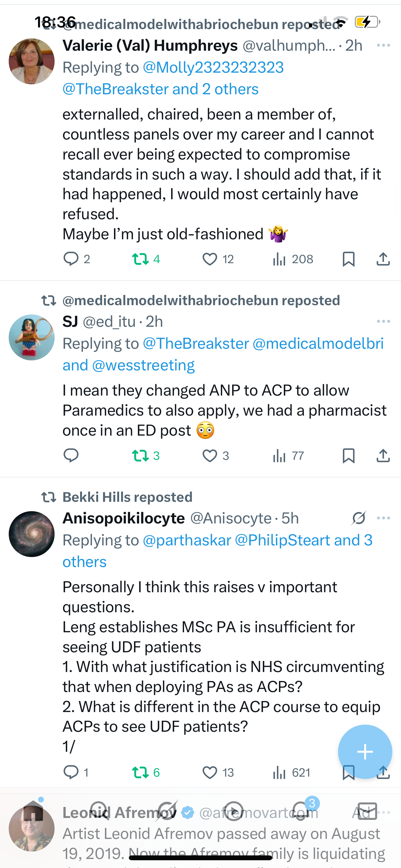Like Anisopoikilocyte's tweet with 13 likes
The height and width of the screenshot is (868, 401).
click(210, 772)
